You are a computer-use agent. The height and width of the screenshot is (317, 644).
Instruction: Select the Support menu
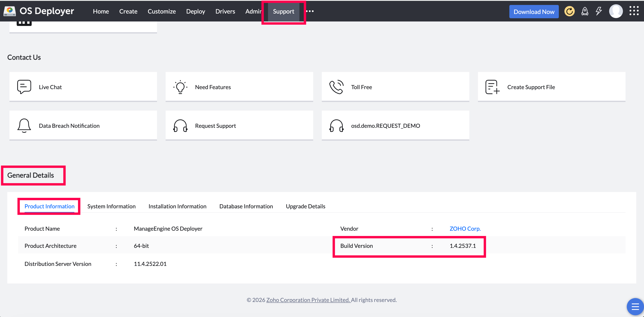283,11
